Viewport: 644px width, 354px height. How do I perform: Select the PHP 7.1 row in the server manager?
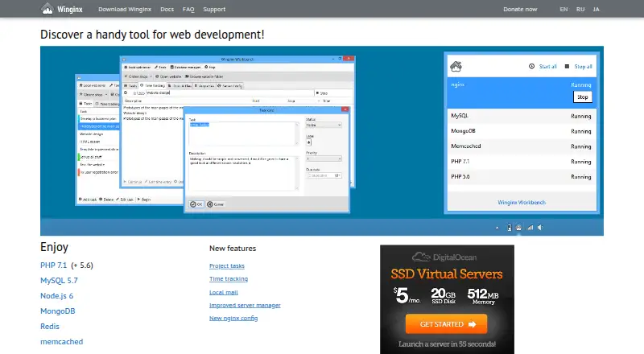click(521, 162)
